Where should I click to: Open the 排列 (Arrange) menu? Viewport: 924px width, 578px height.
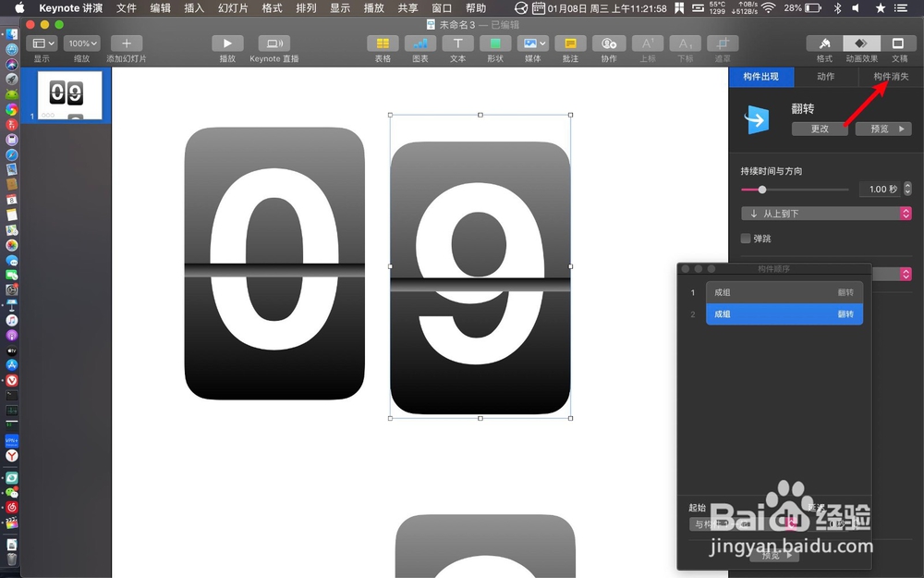click(x=306, y=7)
